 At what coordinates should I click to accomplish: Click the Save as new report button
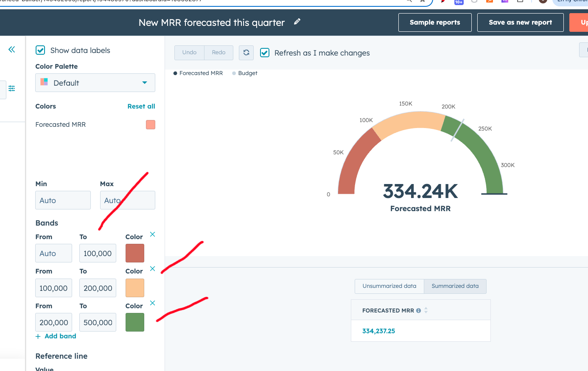(520, 22)
